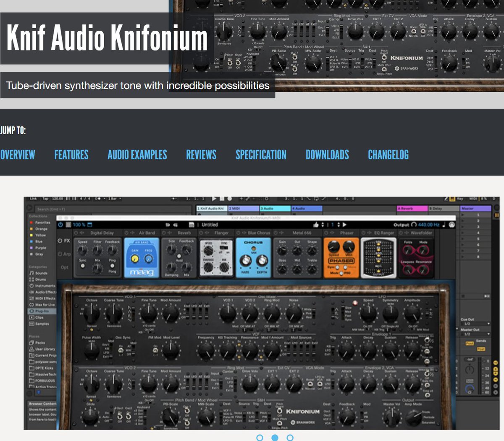Viewport: 504px width, 441px height.
Task: Click the blue FREQ knob on Air Band
Action: pyautogui.click(x=149, y=259)
